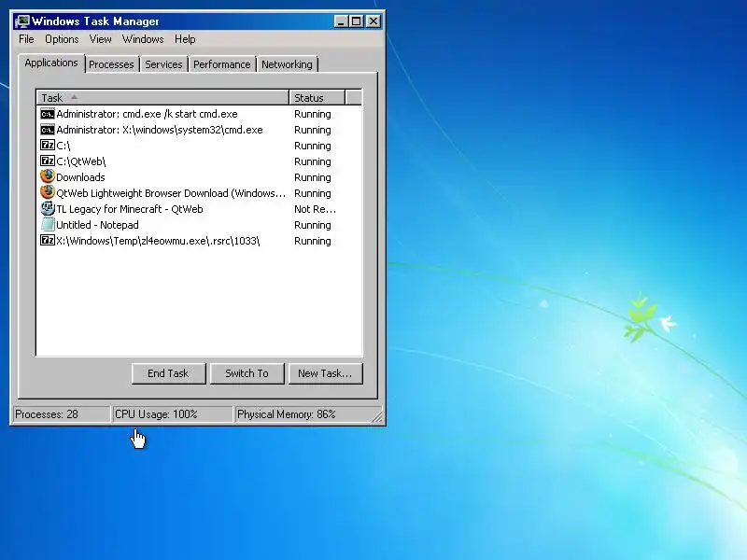Switch to the Applications tab

[x=51, y=63]
